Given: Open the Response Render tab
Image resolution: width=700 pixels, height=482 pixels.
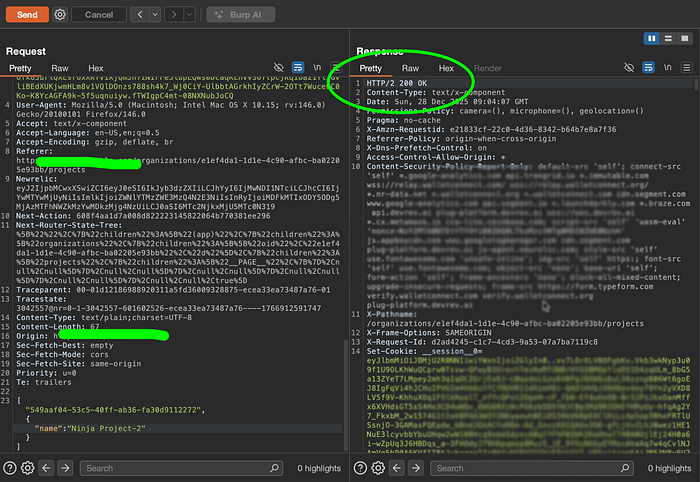Looking at the screenshot, I should coord(488,68).
